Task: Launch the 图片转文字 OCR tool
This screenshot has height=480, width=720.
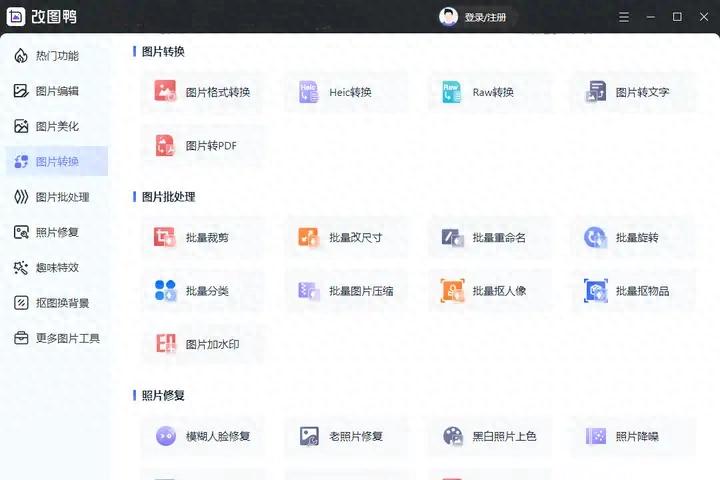Action: coord(633,92)
